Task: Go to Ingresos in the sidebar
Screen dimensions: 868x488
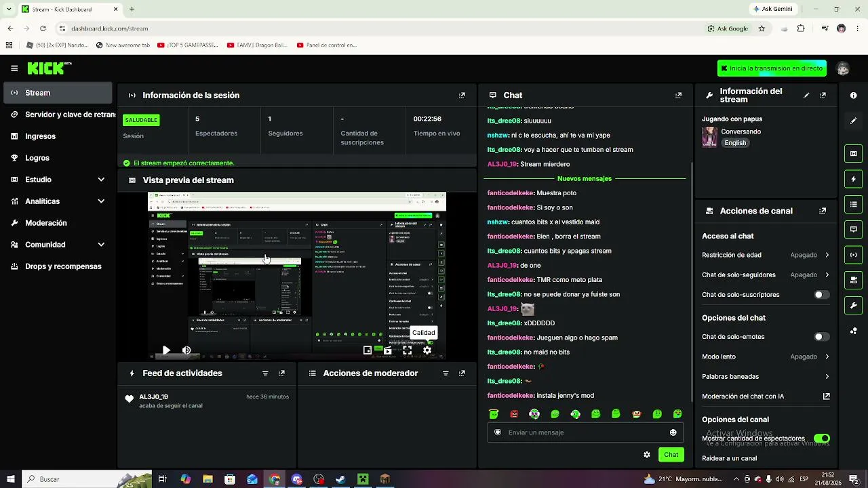Action: tap(58, 136)
